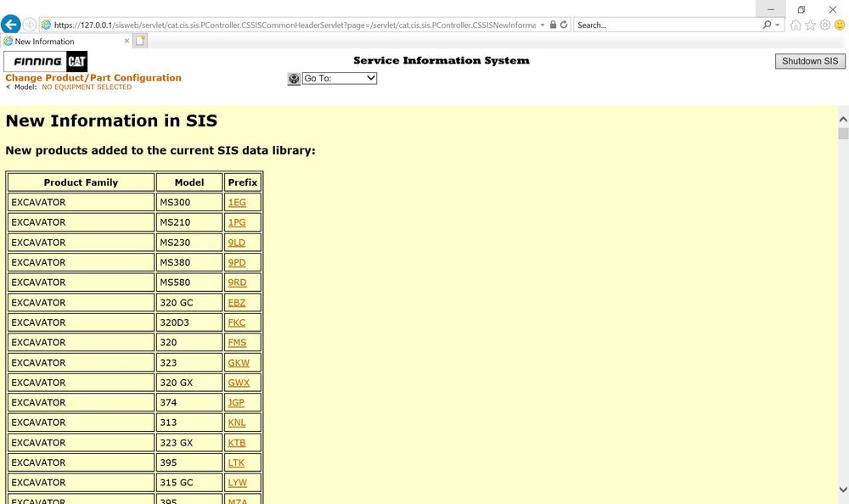This screenshot has height=504, width=849.
Task: Open a new tab with the blank tab button
Action: point(140,41)
